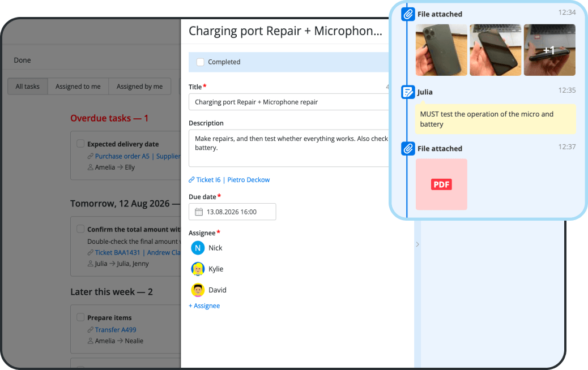The width and height of the screenshot is (588, 370).
Task: Check the Confirm the total amount task
Action: coord(80,229)
